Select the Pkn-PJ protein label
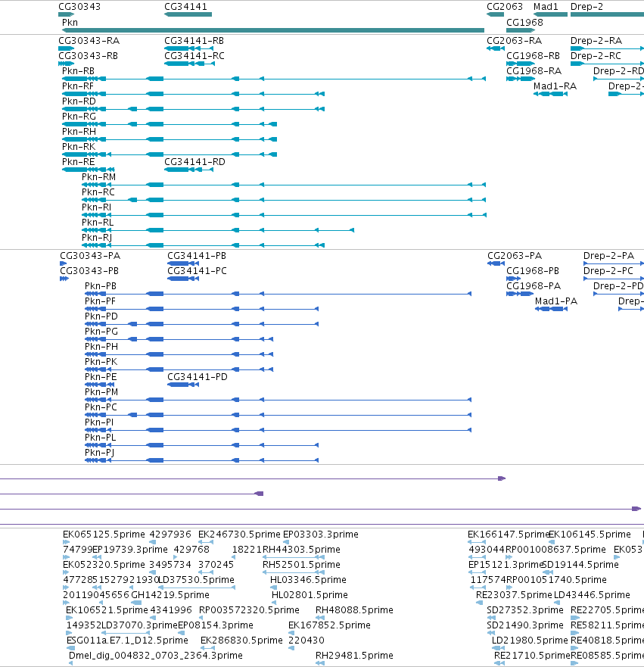Screen dimensions: 644x667 point(99,453)
